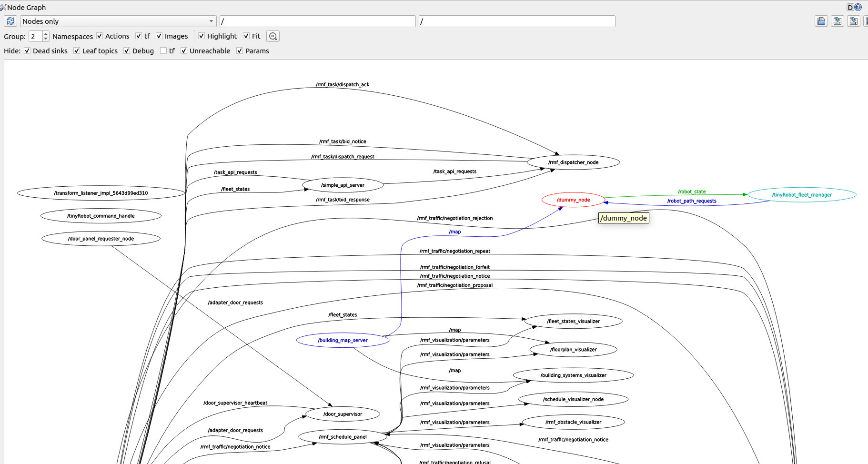Uncheck the Images checkbox
The image size is (868, 464).
(159, 36)
